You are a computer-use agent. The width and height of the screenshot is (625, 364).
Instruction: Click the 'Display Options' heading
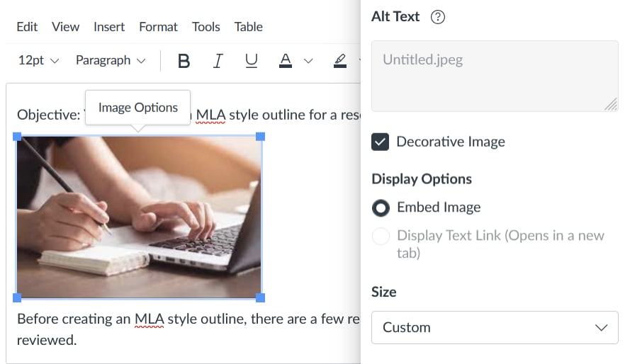coord(422,179)
